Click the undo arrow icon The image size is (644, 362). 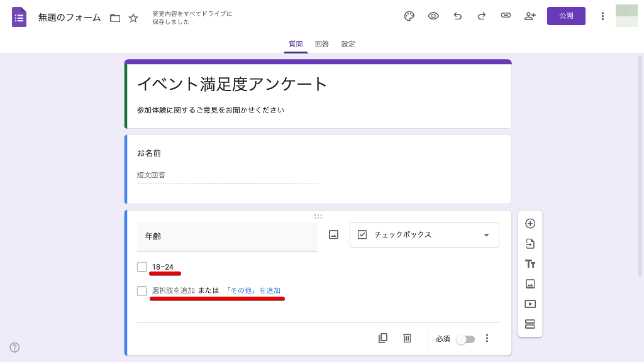[x=457, y=16]
